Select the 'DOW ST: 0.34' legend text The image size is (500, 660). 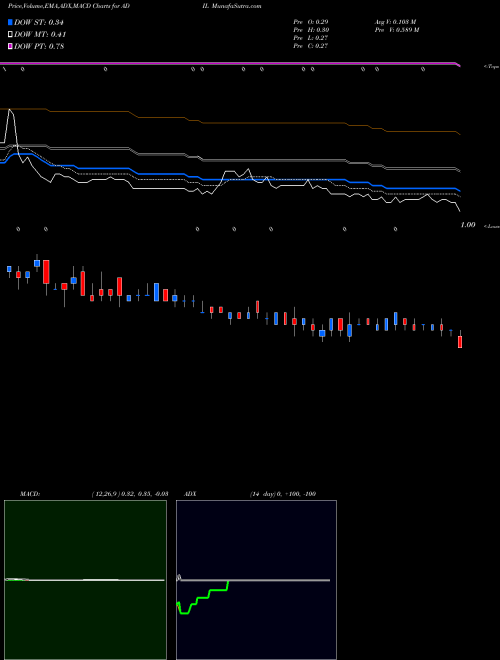pos(39,22)
